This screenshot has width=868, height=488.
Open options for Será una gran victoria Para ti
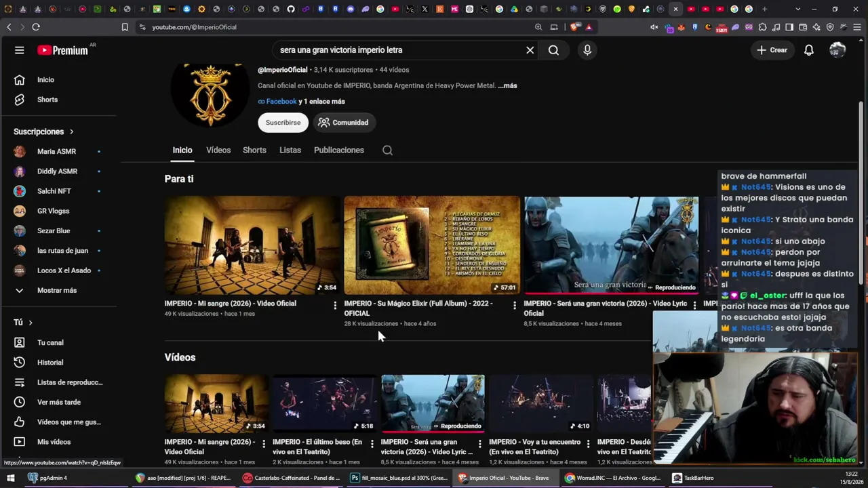(x=694, y=306)
